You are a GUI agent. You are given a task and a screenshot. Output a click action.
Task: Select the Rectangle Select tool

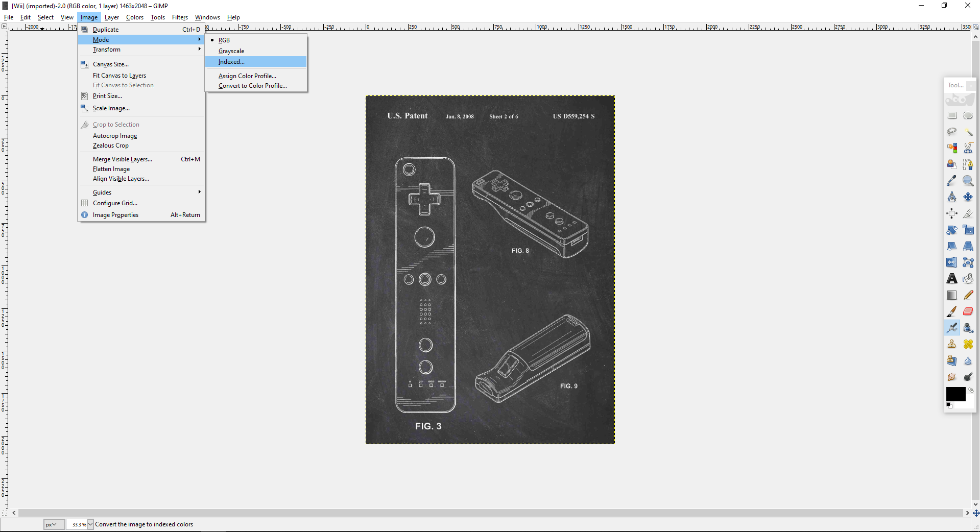[951, 115]
